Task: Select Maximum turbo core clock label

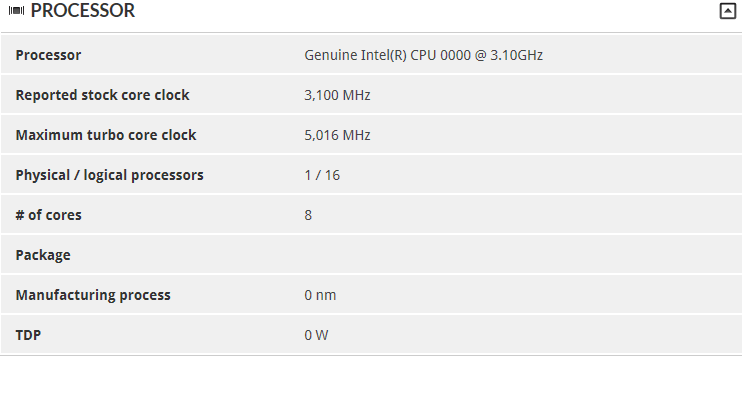Action: tap(106, 135)
